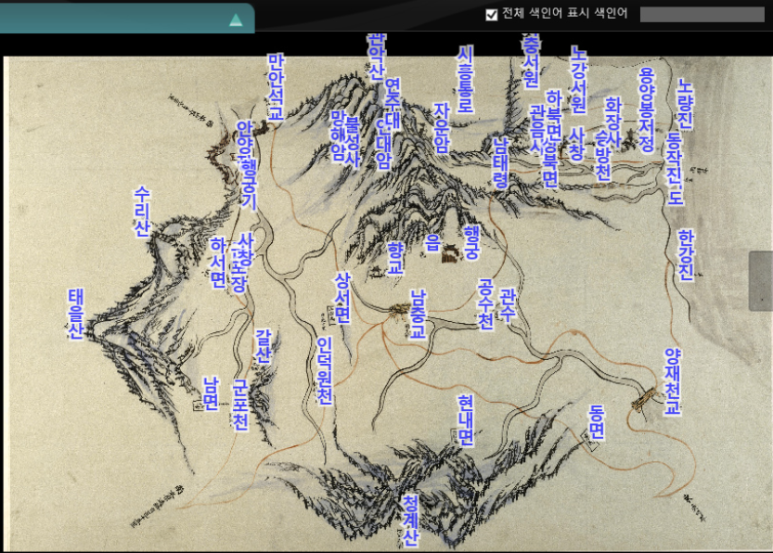Select the 동면 map label
The width and height of the screenshot is (773, 553).
597,422
